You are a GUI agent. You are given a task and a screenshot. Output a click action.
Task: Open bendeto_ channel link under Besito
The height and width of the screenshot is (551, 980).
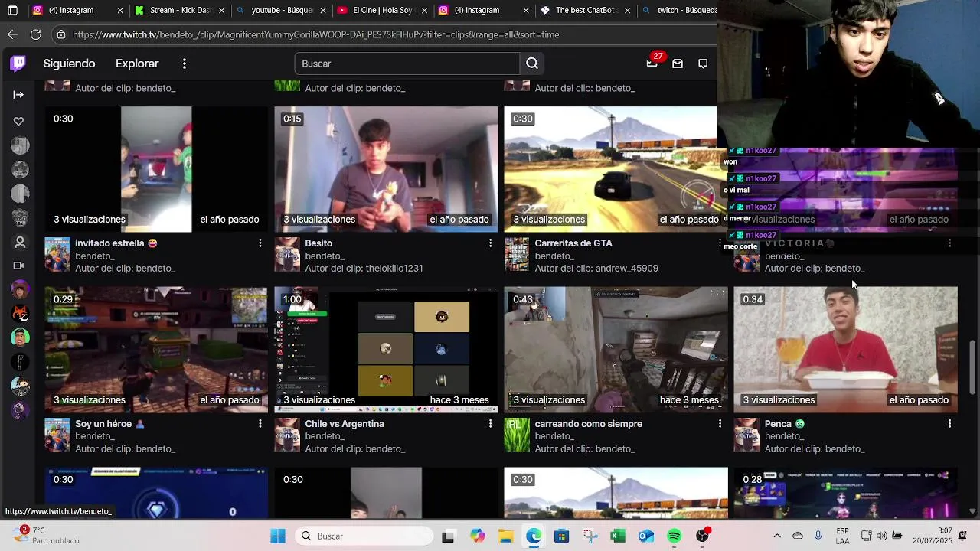point(325,256)
